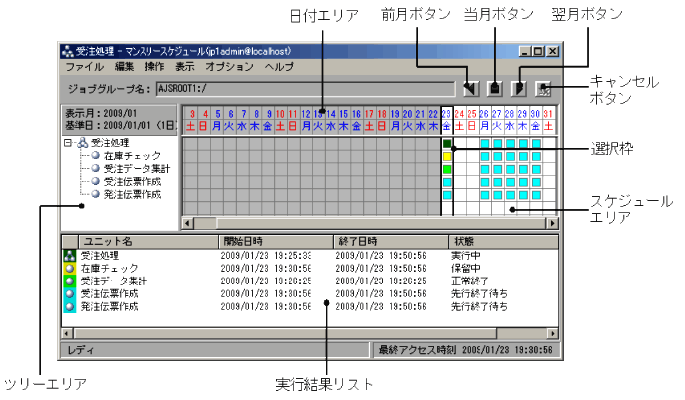Click the dark green cell on day 23

click(x=447, y=144)
